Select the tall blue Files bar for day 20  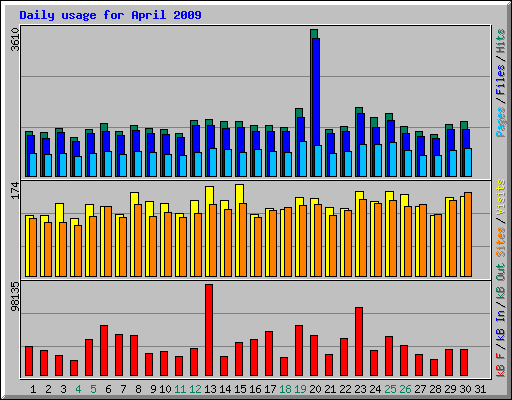click(316, 92)
